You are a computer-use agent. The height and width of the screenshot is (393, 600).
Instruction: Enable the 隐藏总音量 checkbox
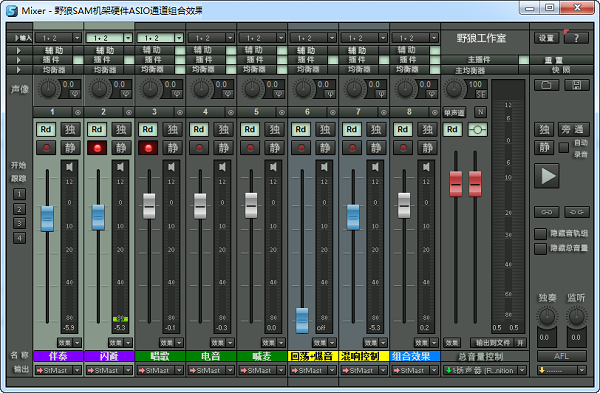(540, 249)
